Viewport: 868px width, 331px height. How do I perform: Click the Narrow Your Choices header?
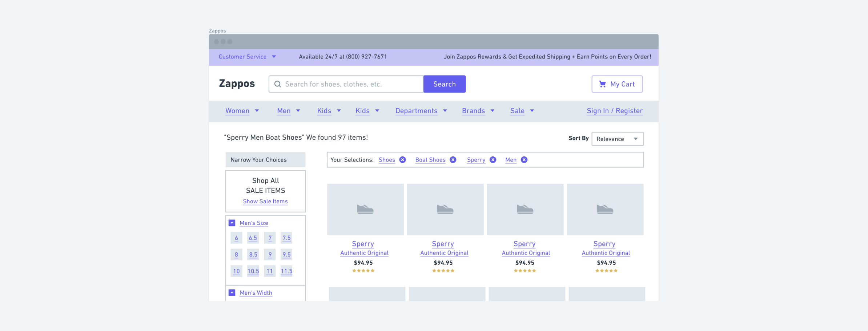tap(265, 160)
